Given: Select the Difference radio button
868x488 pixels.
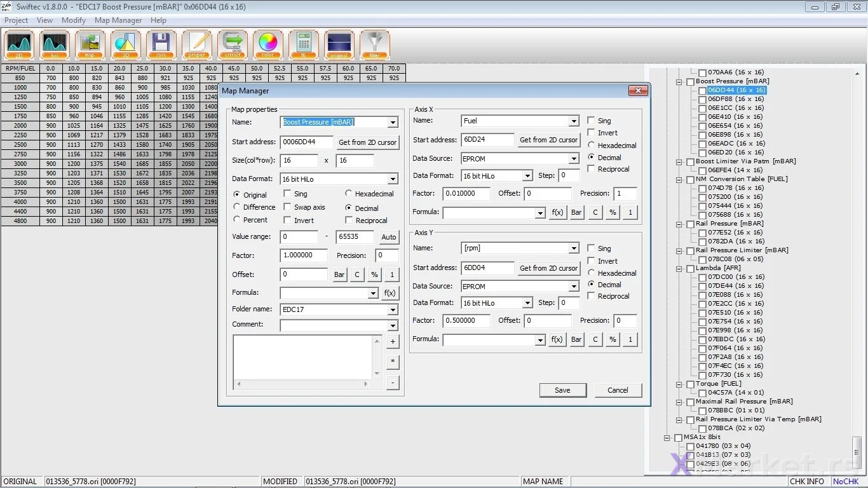Looking at the screenshot, I should click(237, 207).
